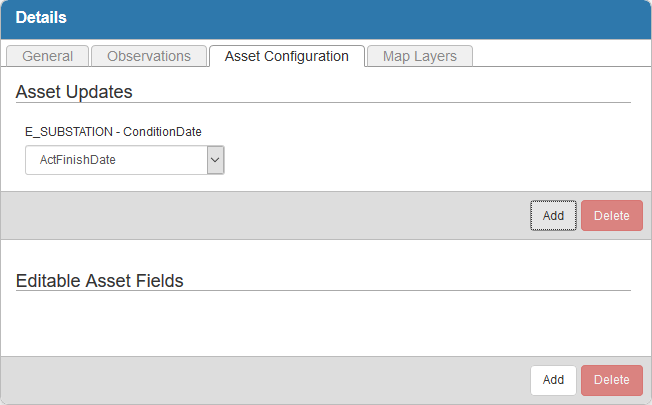Screen dimensions: 652x405
Task: Click the Details panel title
Action: 41,18
